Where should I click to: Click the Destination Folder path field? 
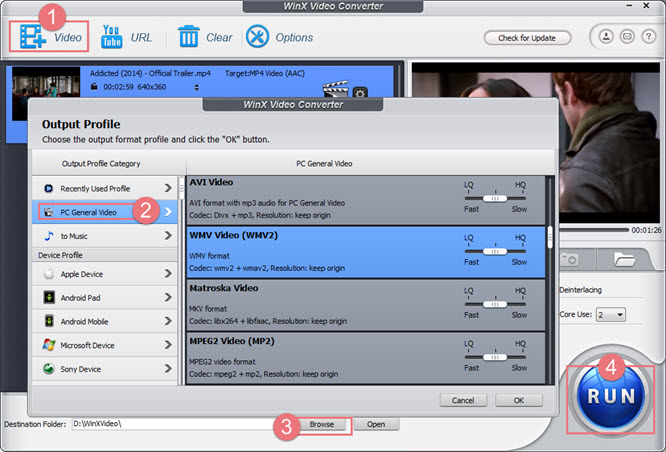(185, 424)
